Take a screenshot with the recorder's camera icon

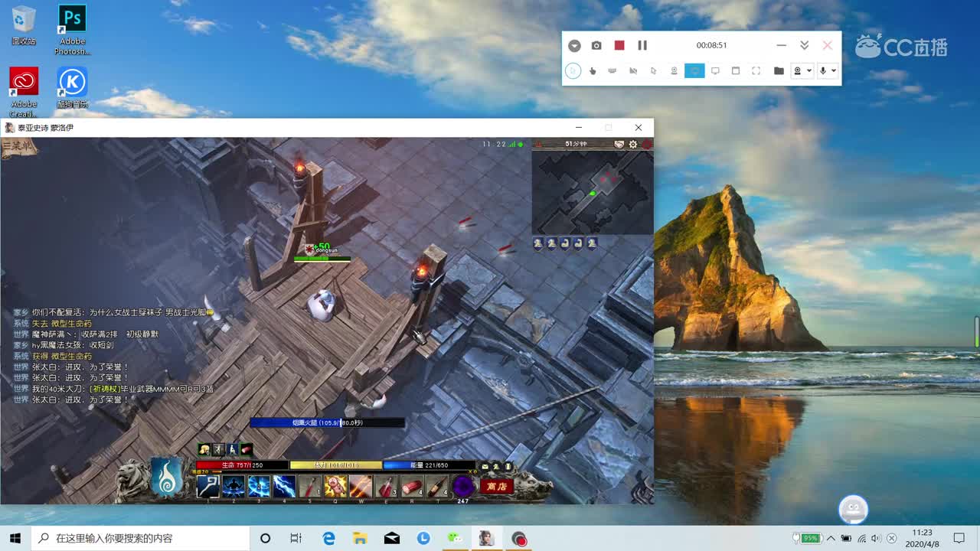click(596, 46)
